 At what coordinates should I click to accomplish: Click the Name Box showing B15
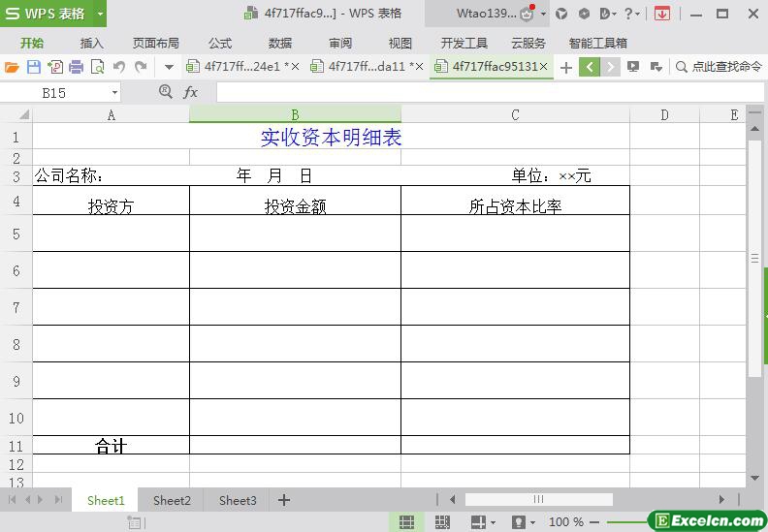[54, 92]
